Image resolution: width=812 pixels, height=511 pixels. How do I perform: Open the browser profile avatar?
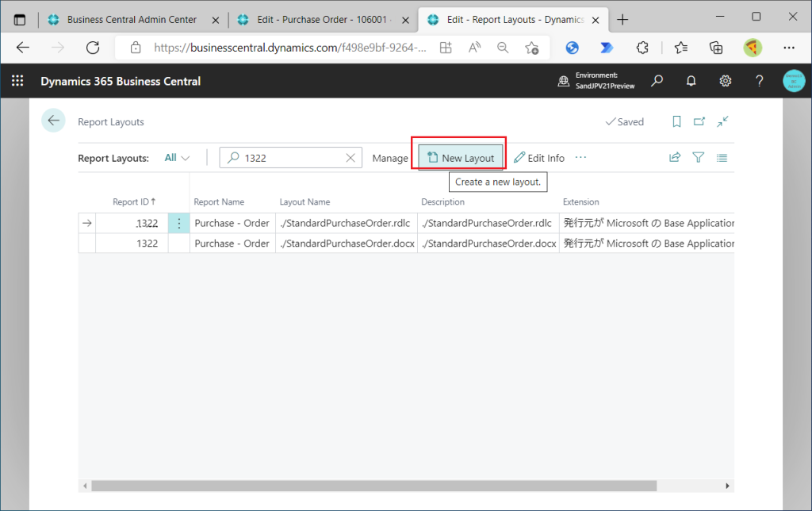[x=753, y=48]
